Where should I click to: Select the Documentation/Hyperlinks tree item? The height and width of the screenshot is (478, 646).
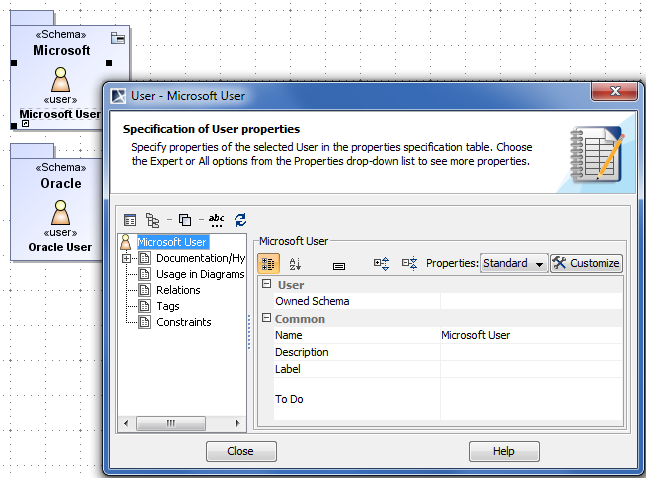tap(200, 258)
